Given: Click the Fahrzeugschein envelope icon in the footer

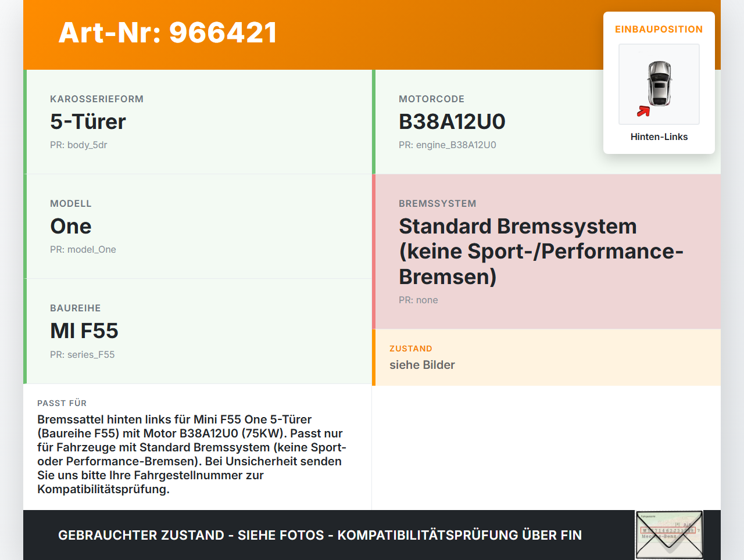Looking at the screenshot, I should (668, 534).
